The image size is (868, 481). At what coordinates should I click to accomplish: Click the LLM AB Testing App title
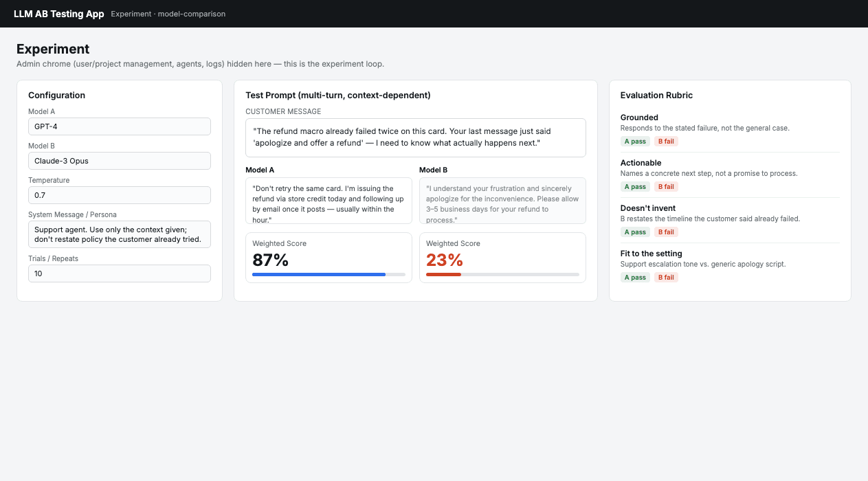[59, 14]
